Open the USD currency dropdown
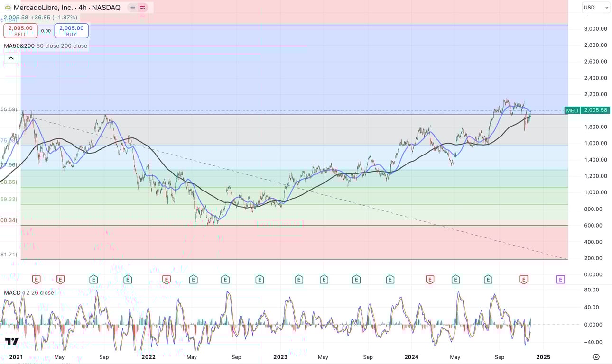The height and width of the screenshot is (364, 612). [x=596, y=8]
